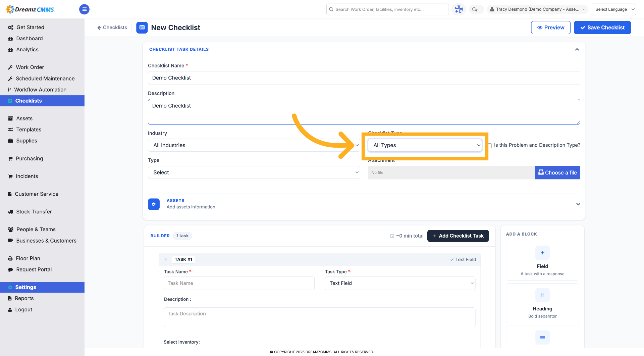Screen dimensions: 644x356
Task: Click the New Checklist blue page icon
Action: [142, 28]
